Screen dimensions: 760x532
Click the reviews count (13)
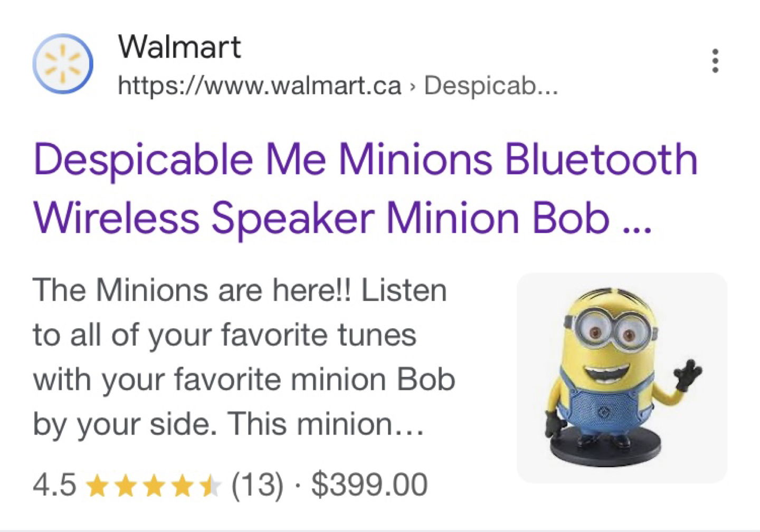(257, 483)
